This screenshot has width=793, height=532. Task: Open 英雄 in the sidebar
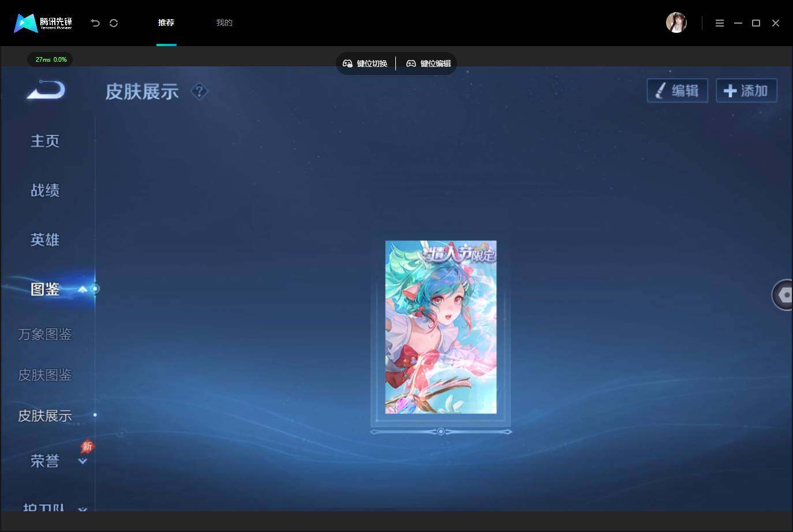tap(45, 239)
